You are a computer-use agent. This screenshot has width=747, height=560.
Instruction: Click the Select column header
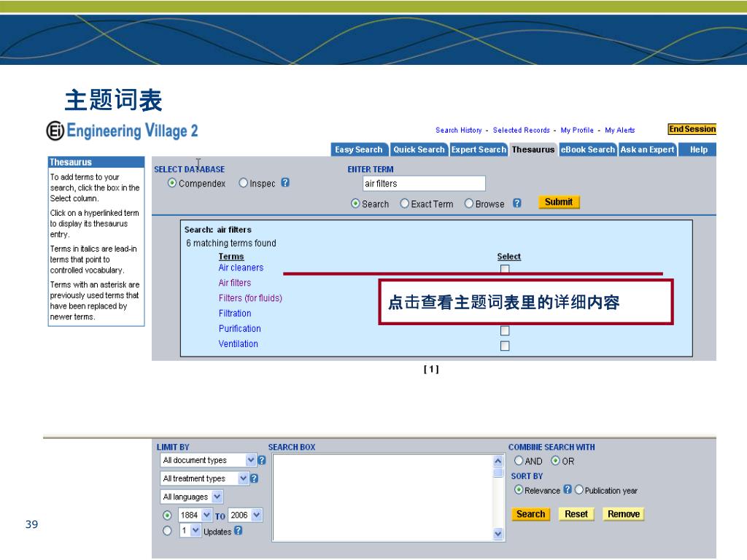pyautogui.click(x=508, y=256)
